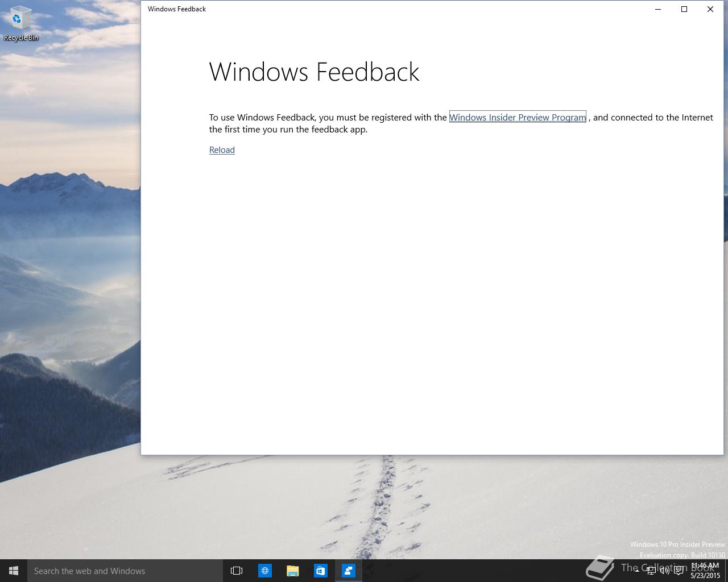
Task: Click the Reload link
Action: pyautogui.click(x=222, y=150)
